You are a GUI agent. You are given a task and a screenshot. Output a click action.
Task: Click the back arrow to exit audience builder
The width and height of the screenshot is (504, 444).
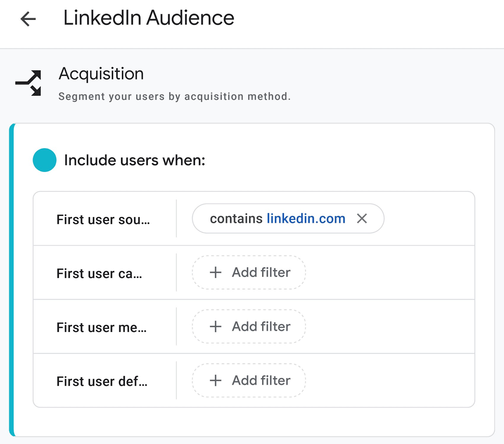[x=28, y=19]
